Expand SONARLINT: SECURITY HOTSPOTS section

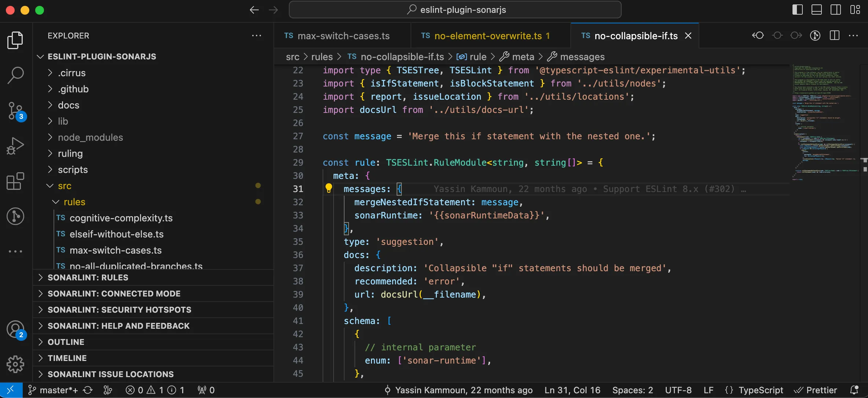pos(153,310)
